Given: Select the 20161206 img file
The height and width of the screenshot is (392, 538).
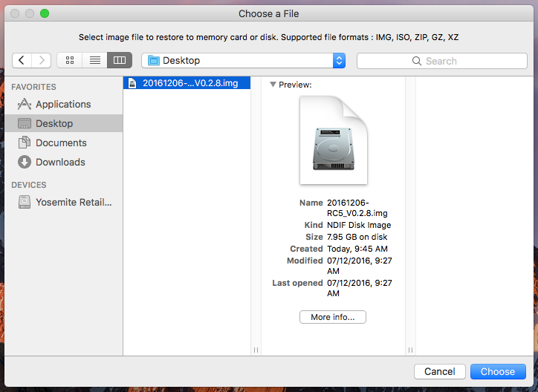Looking at the screenshot, I should tap(188, 83).
